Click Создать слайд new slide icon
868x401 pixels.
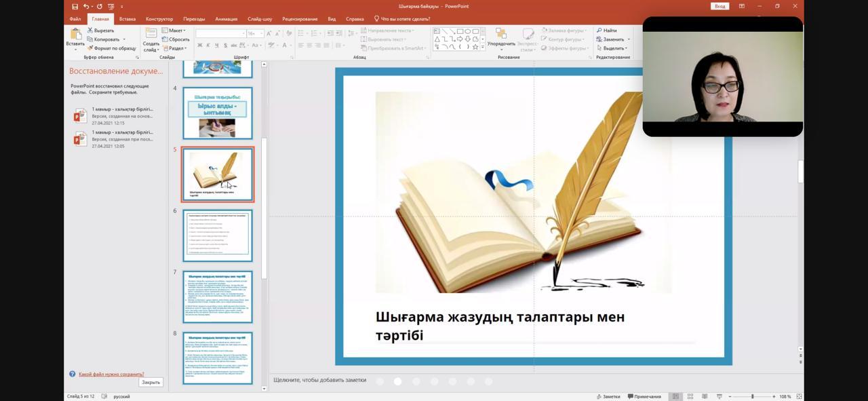coord(151,34)
